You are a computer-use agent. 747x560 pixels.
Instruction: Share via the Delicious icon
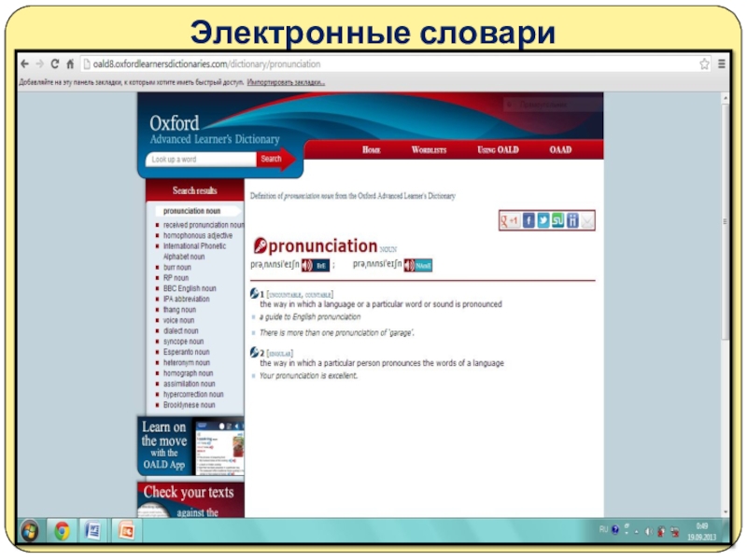click(x=572, y=220)
